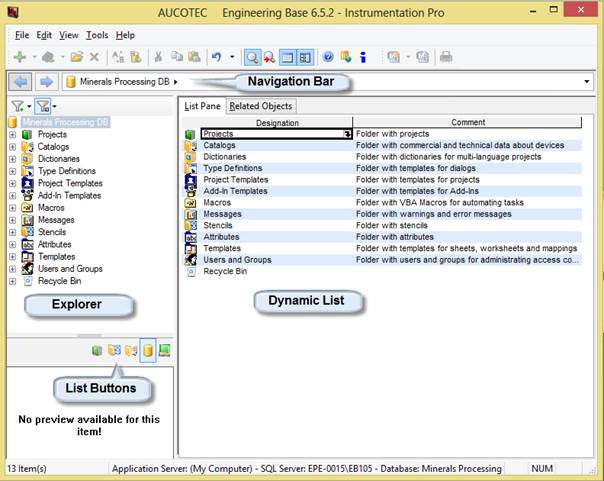Open the dropdown arrow beside New icon

click(34, 57)
